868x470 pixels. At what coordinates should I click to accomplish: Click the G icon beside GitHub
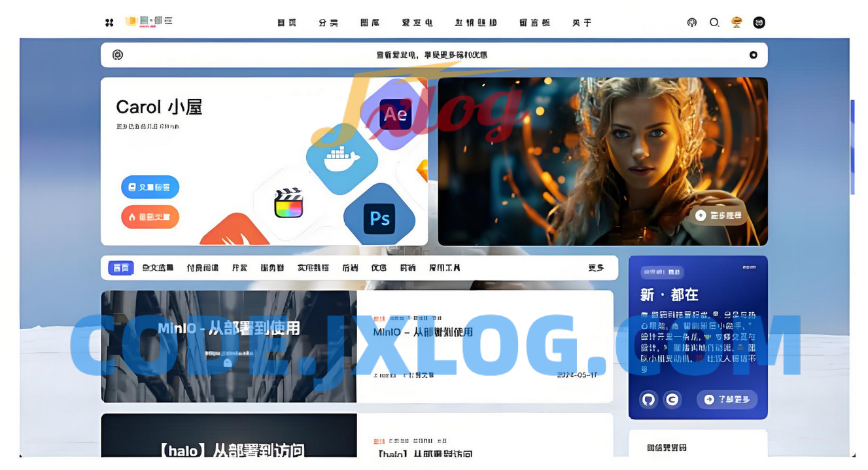tap(672, 399)
